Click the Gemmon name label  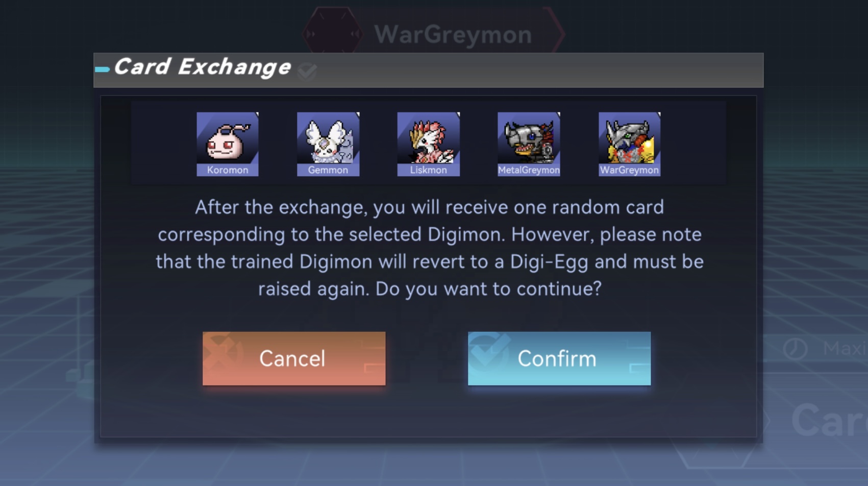click(328, 170)
